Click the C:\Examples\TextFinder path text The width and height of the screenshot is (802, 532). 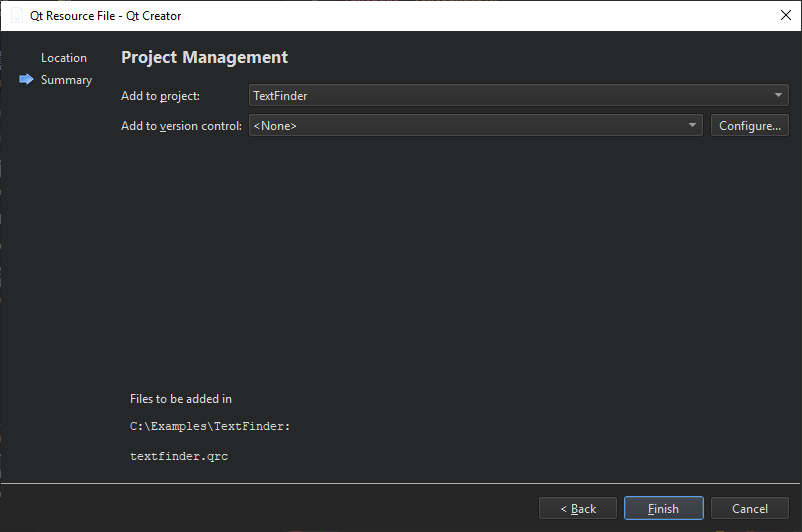pos(210,426)
